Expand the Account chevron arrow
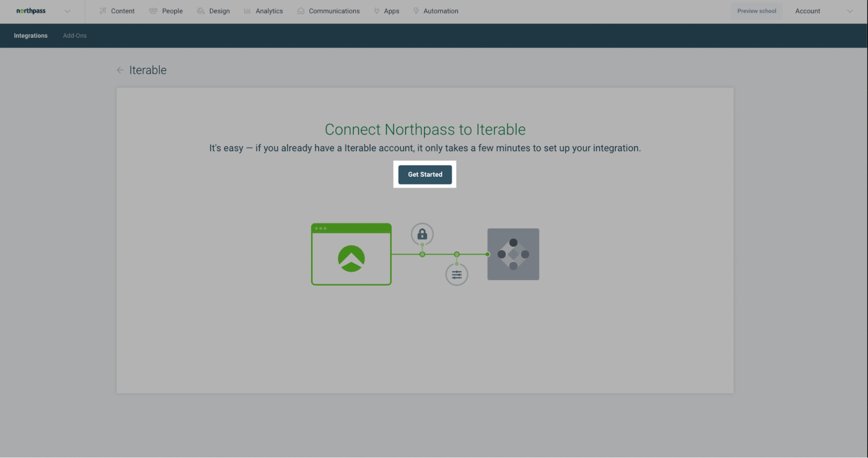 click(x=850, y=11)
